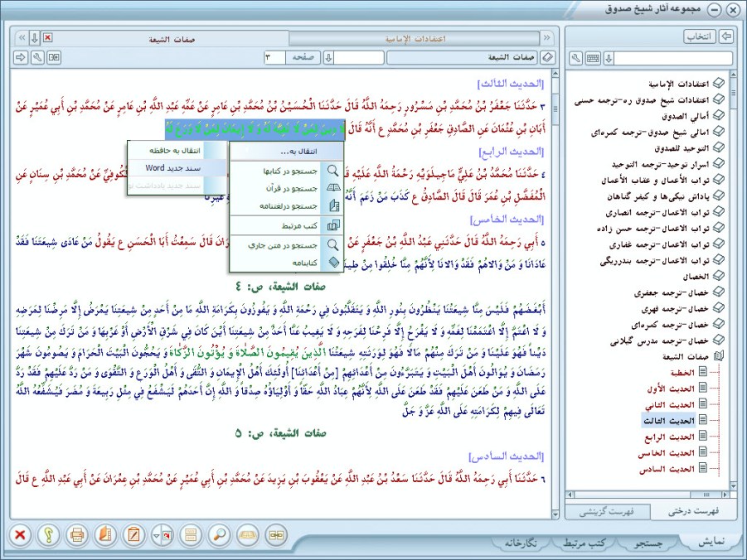This screenshot has height=560, width=747.
Task: Click the tree panel horizontal scrollbar thumb
Action: pyautogui.click(x=706, y=495)
